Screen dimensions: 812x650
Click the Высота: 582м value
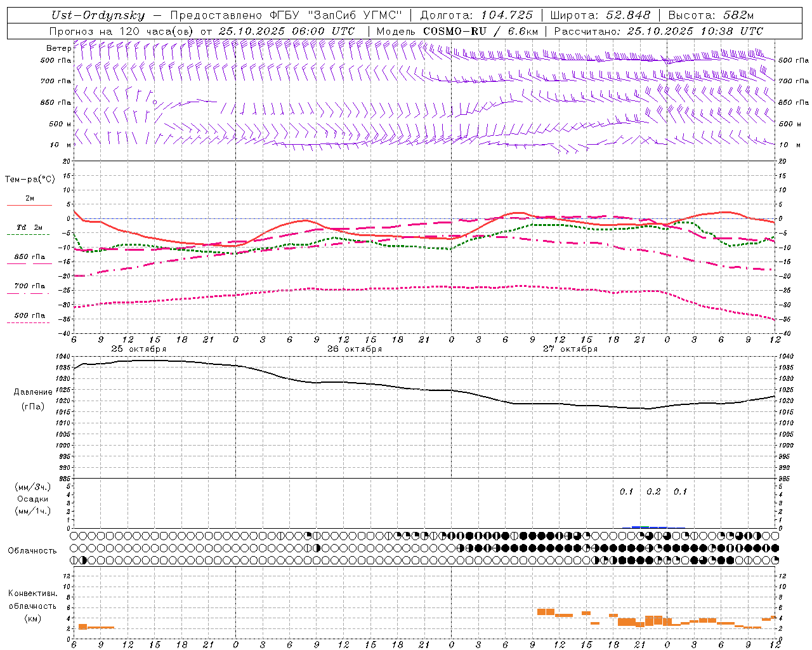click(x=711, y=15)
